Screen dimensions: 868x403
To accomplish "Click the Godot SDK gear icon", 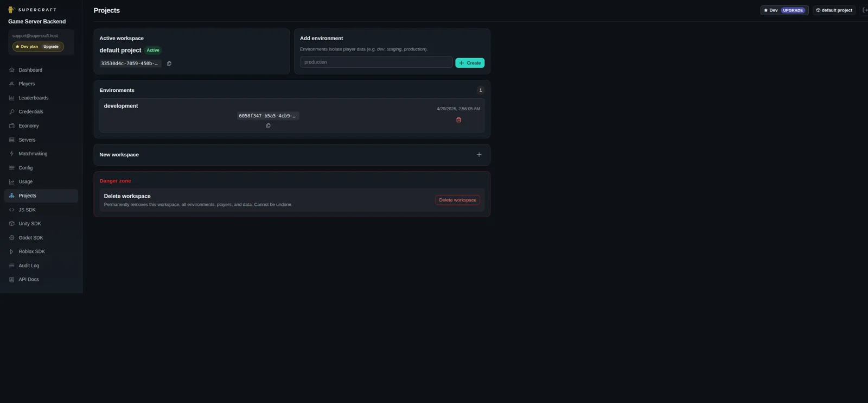I will coord(11,238).
